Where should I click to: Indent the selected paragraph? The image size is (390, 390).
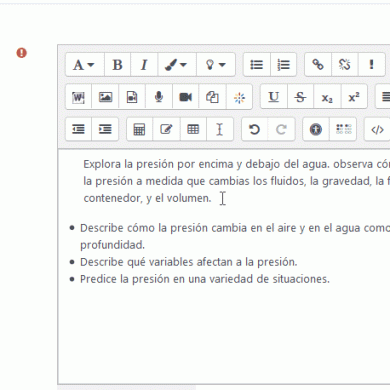(x=105, y=129)
